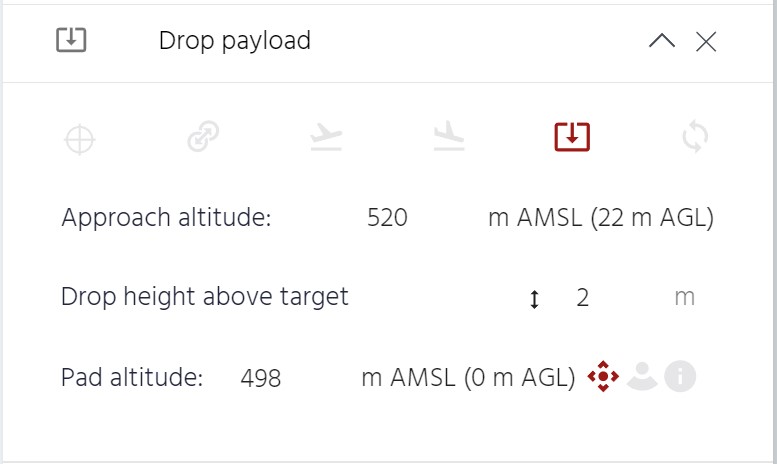This screenshot has height=464, width=777.
Task: Click the m AMSL (0 m AGL) unit label
Action: 468,378
